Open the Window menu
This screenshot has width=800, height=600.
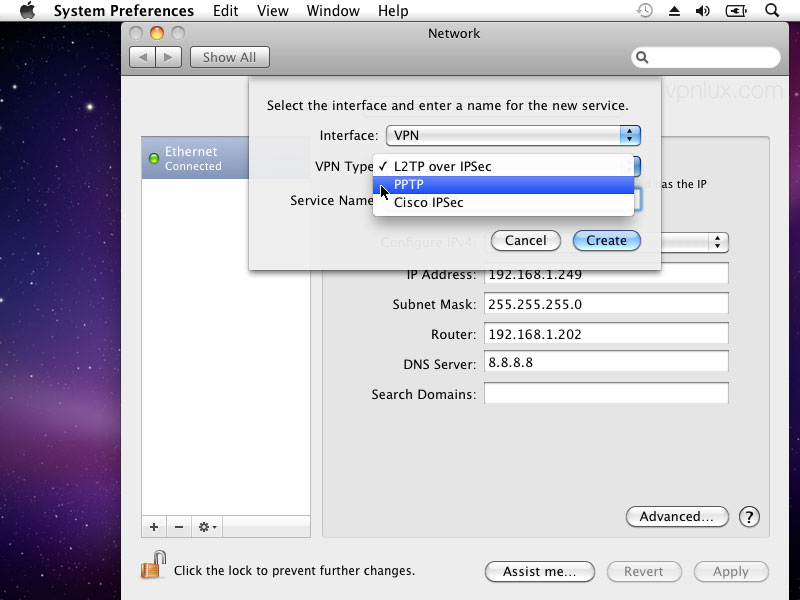[x=333, y=11]
